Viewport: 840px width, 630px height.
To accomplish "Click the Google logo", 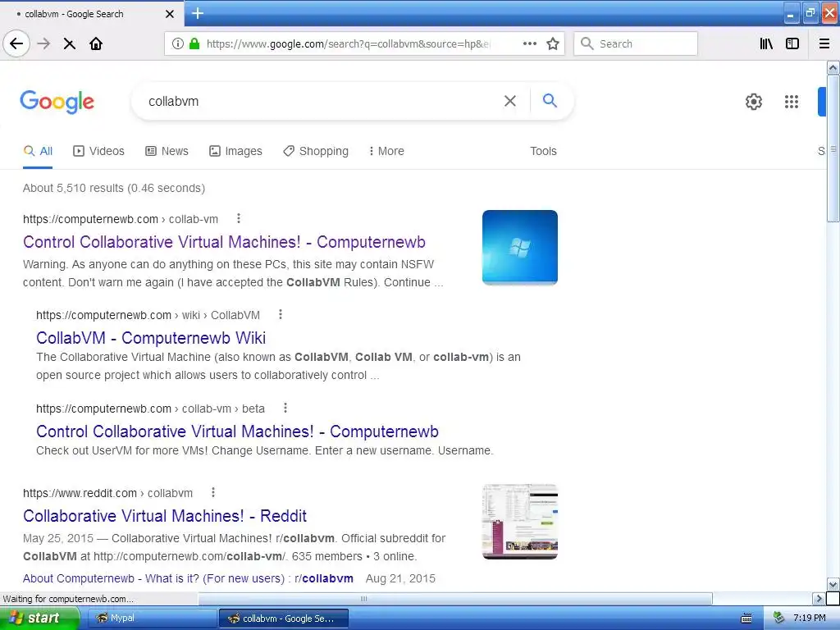I will pos(57,102).
